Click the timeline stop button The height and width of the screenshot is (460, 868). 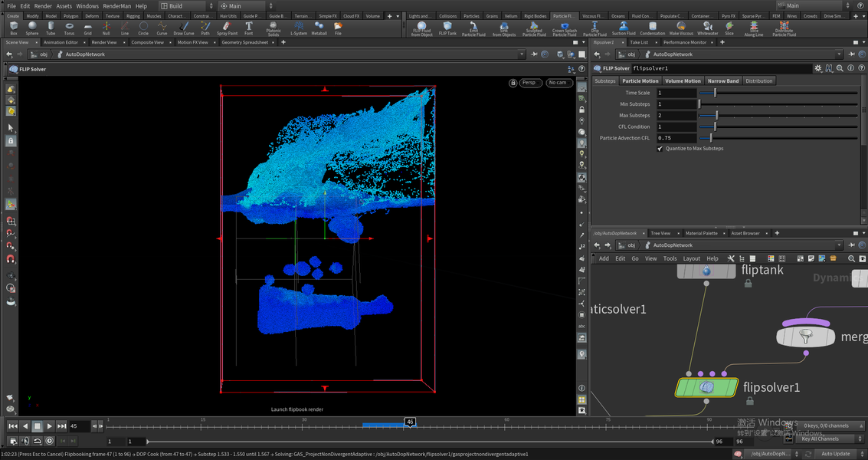[37, 426]
